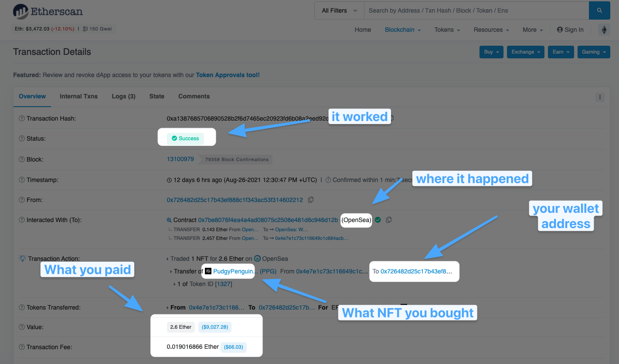
Task: Open the Exchange dropdown button
Action: click(x=525, y=52)
